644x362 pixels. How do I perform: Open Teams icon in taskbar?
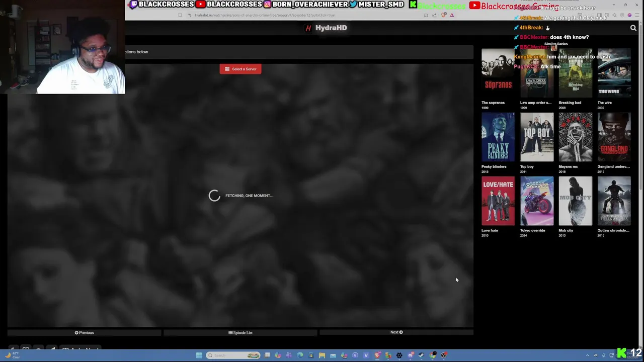click(x=288, y=355)
